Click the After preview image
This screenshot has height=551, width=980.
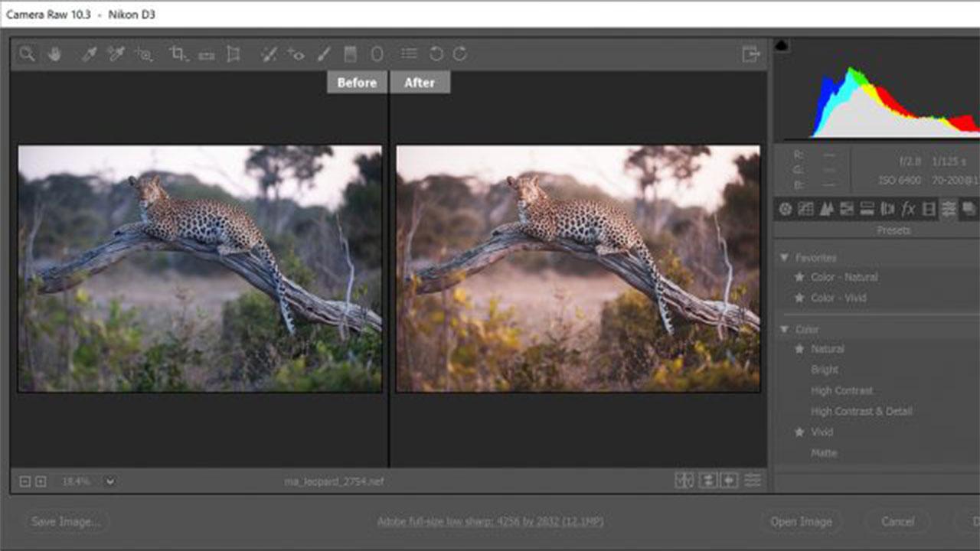point(578,269)
